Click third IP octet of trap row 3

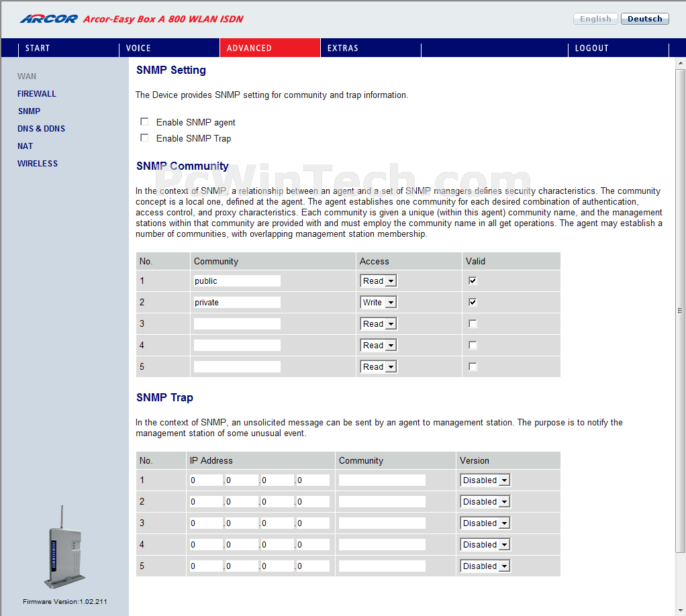(x=278, y=523)
